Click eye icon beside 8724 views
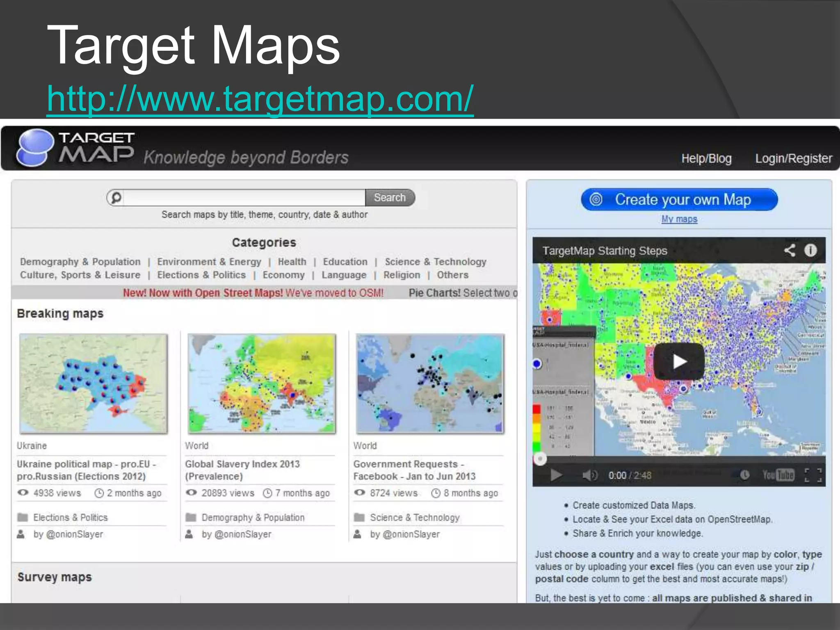 [360, 493]
